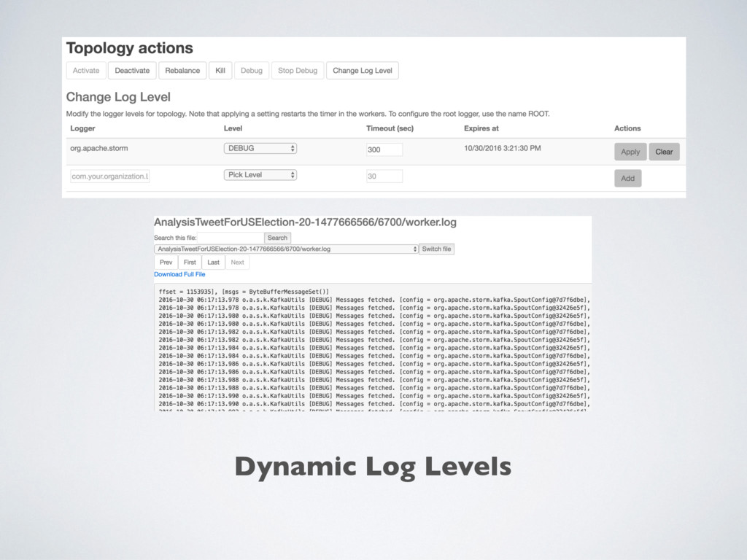Click the Debug button
Image resolution: width=747 pixels, height=560 pixels.
click(x=251, y=71)
